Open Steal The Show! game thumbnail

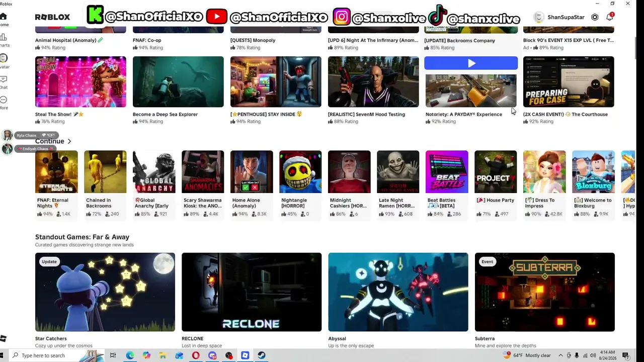[80, 82]
